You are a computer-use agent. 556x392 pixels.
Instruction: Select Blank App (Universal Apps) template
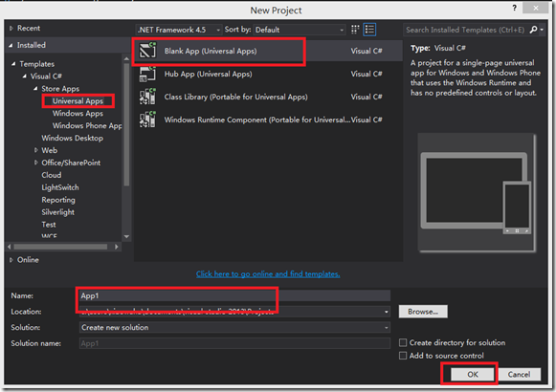268,51
